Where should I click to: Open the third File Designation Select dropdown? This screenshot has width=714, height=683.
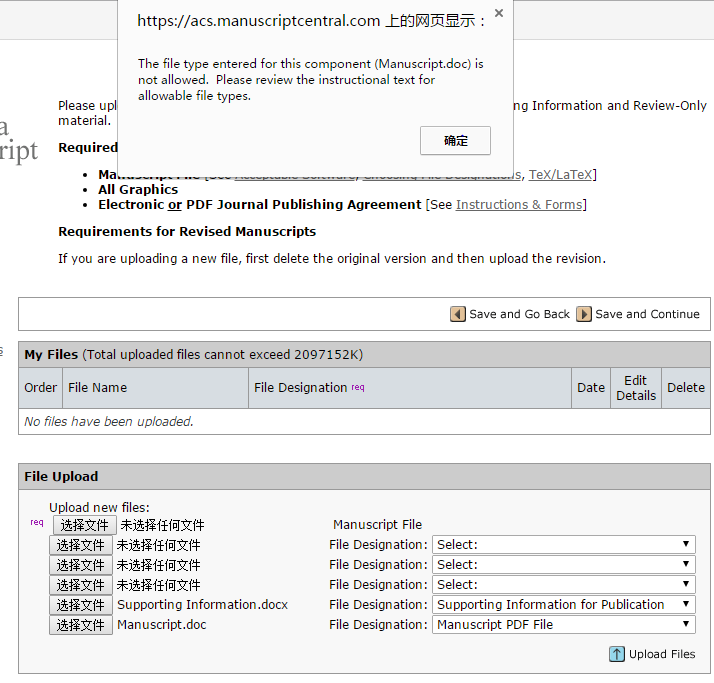tap(564, 585)
